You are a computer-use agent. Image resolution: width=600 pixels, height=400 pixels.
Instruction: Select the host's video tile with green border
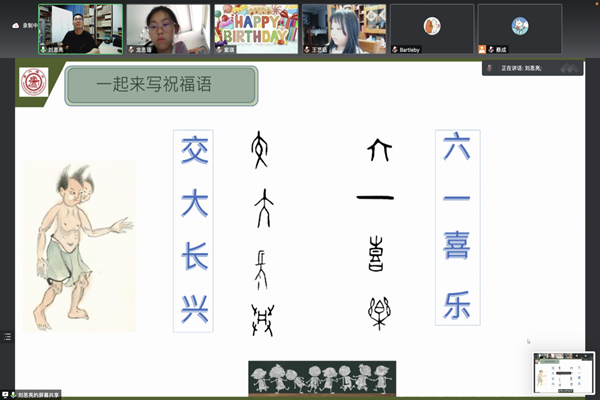80,29
